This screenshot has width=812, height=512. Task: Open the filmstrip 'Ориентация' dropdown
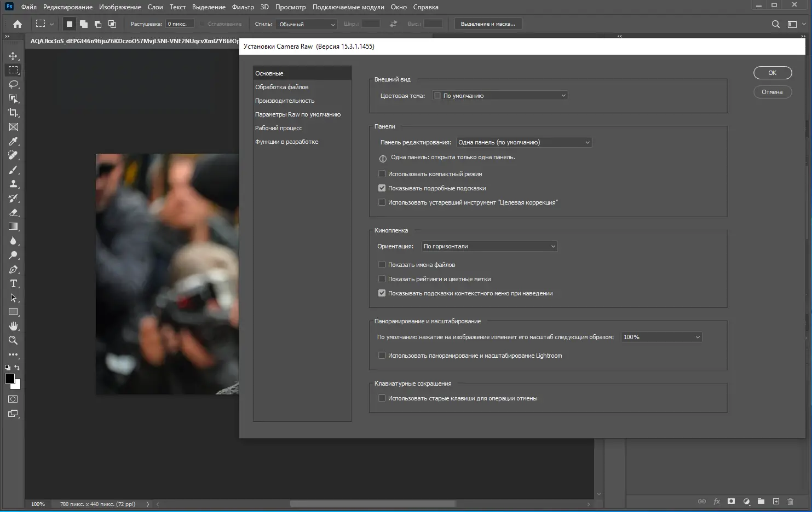489,246
